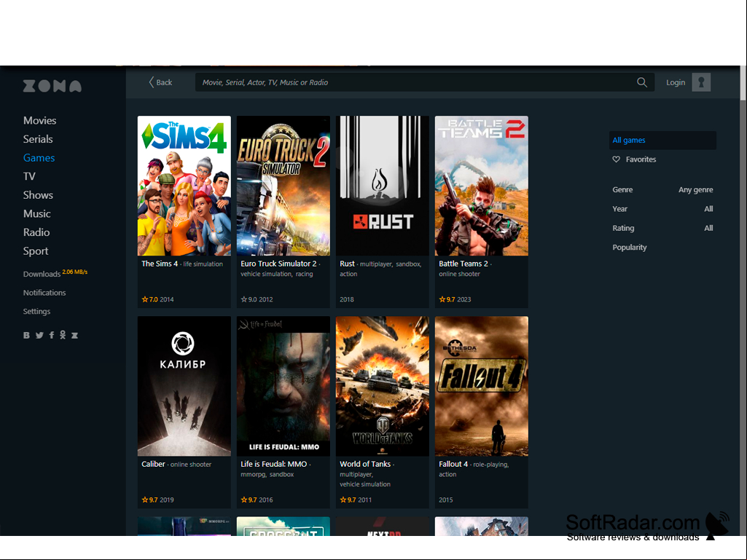747x560 pixels.
Task: Click the star rating on World of Tanks
Action: pyautogui.click(x=348, y=500)
